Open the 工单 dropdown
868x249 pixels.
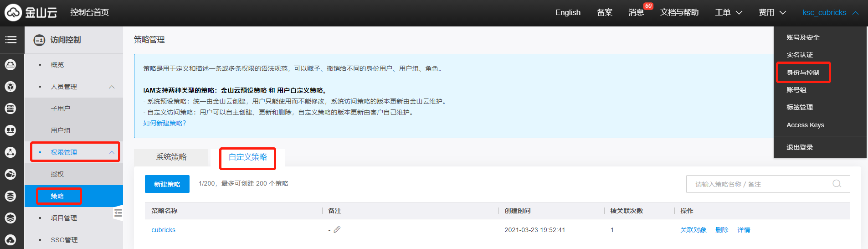[729, 12]
